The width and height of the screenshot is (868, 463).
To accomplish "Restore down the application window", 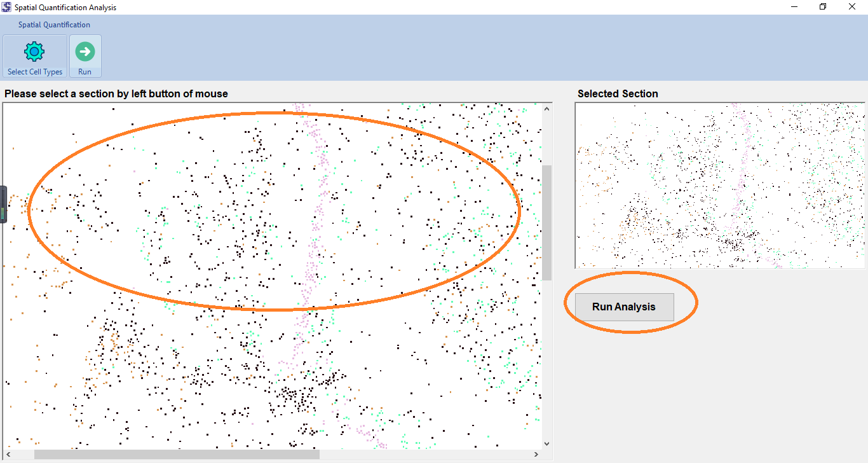I will tap(823, 7).
